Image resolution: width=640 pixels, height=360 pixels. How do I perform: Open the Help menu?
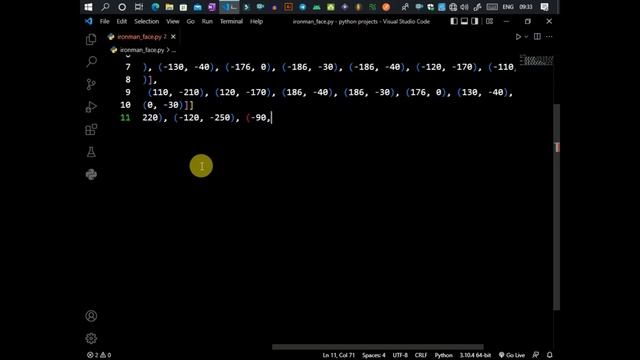click(256, 21)
